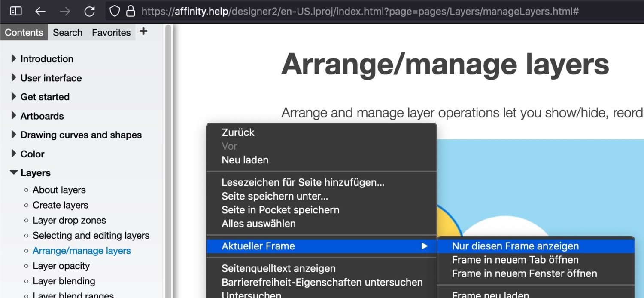Switch to the Search tab

pyautogui.click(x=67, y=32)
